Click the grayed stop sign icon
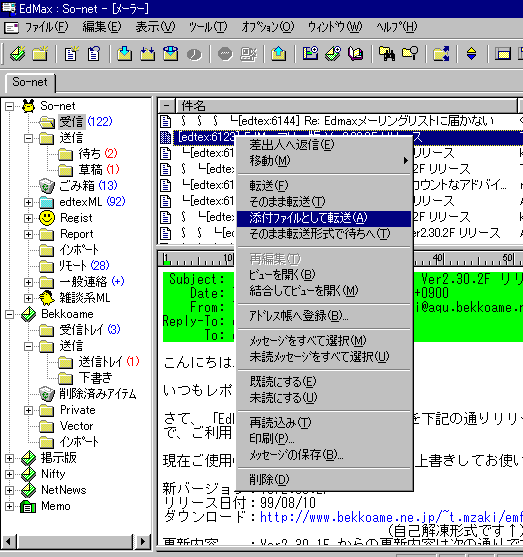The image size is (523, 557). [x=225, y=54]
